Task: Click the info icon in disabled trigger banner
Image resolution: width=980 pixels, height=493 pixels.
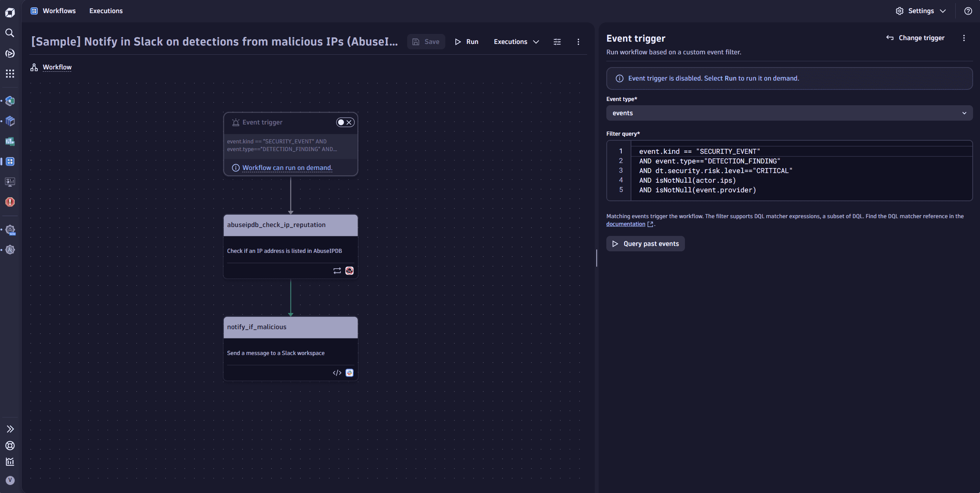Action: tap(619, 79)
